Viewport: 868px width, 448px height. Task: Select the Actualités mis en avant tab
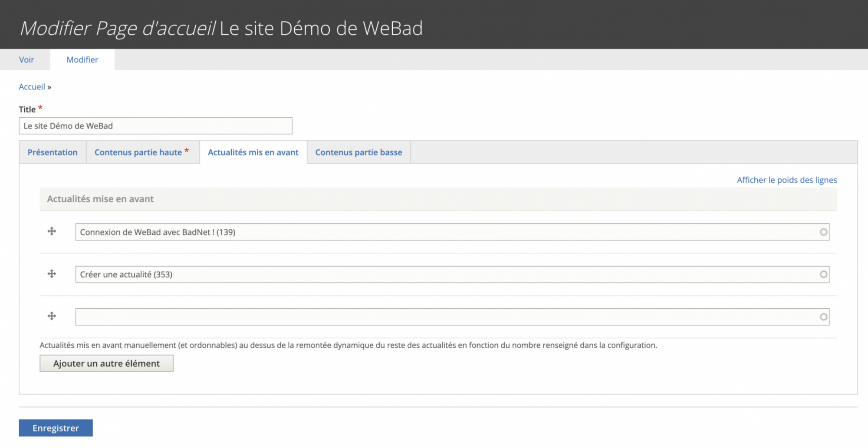[x=253, y=152]
